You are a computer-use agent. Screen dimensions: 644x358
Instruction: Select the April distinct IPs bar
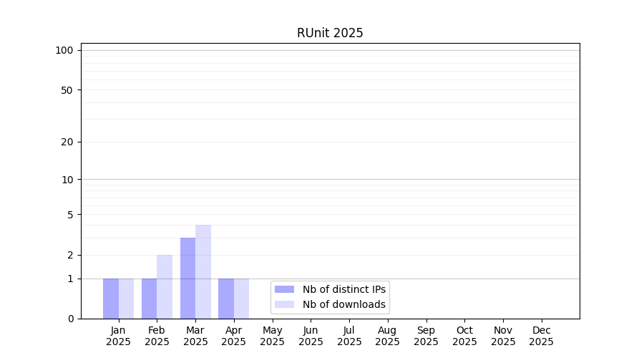pyautogui.click(x=226, y=299)
